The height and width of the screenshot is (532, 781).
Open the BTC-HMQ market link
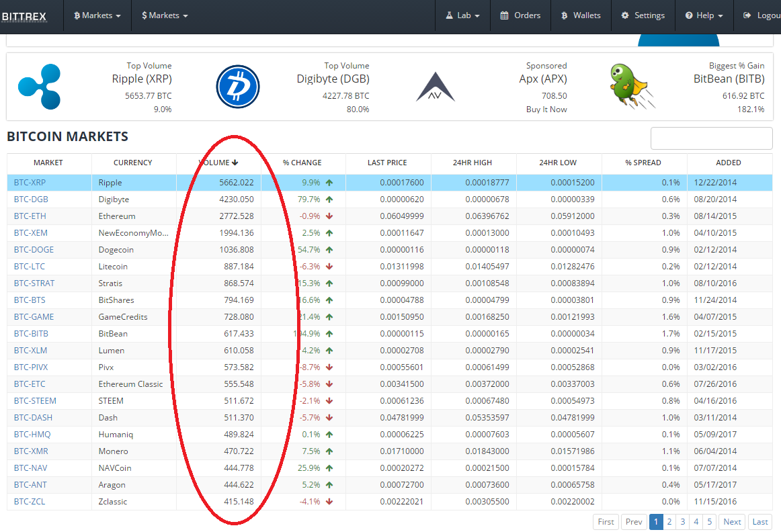tap(32, 435)
